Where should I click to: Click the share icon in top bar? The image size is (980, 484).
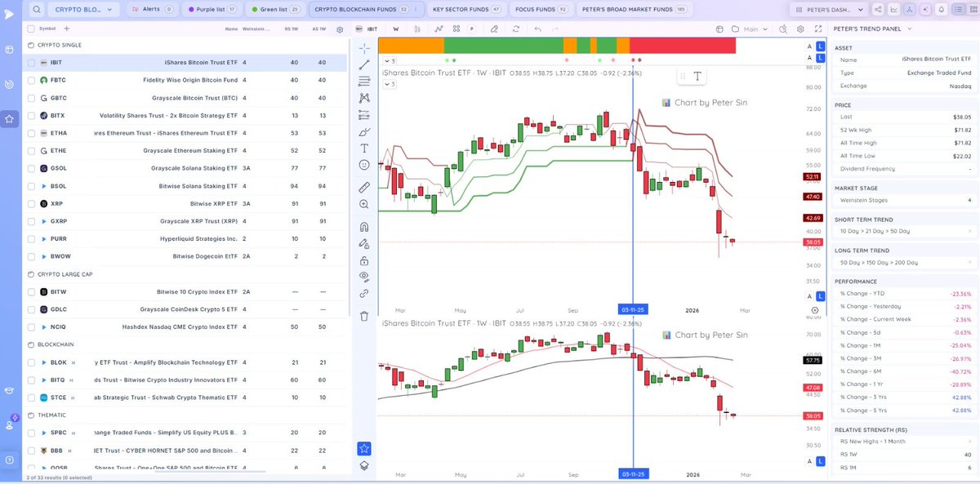click(878, 9)
